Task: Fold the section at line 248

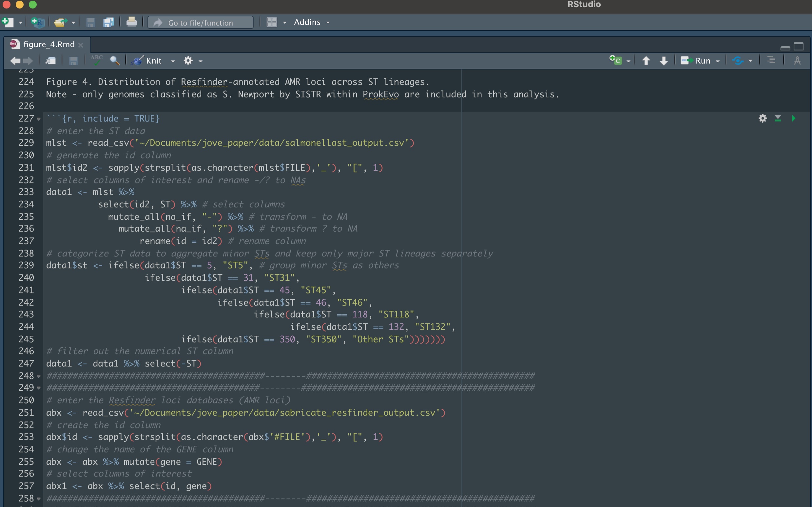Action: [39, 376]
